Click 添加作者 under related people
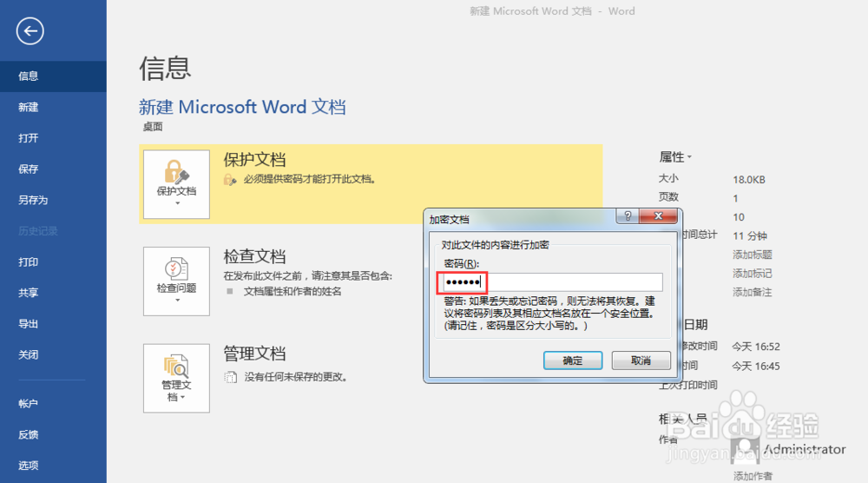 (753, 476)
